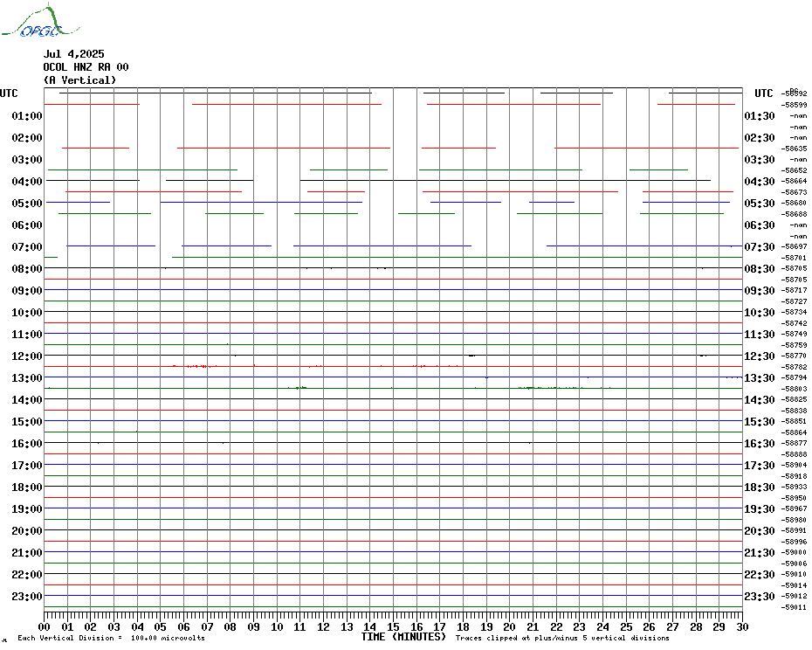
Task: Click the OFGC logo
Action: (40, 21)
